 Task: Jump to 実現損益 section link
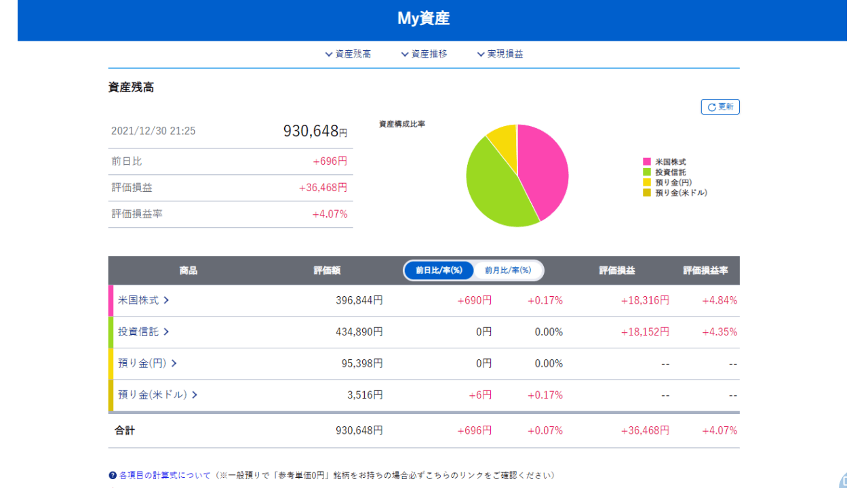500,54
